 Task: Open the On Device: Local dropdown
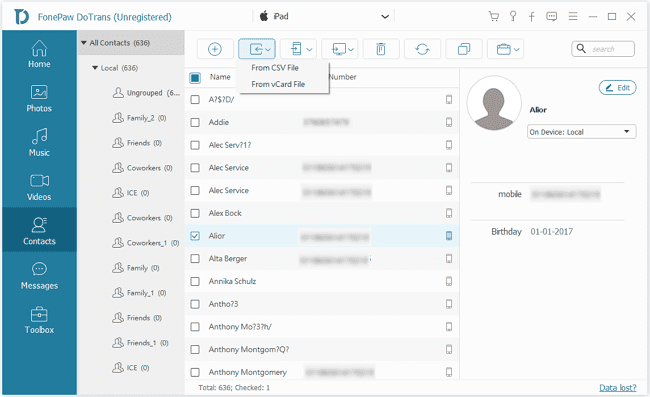581,132
